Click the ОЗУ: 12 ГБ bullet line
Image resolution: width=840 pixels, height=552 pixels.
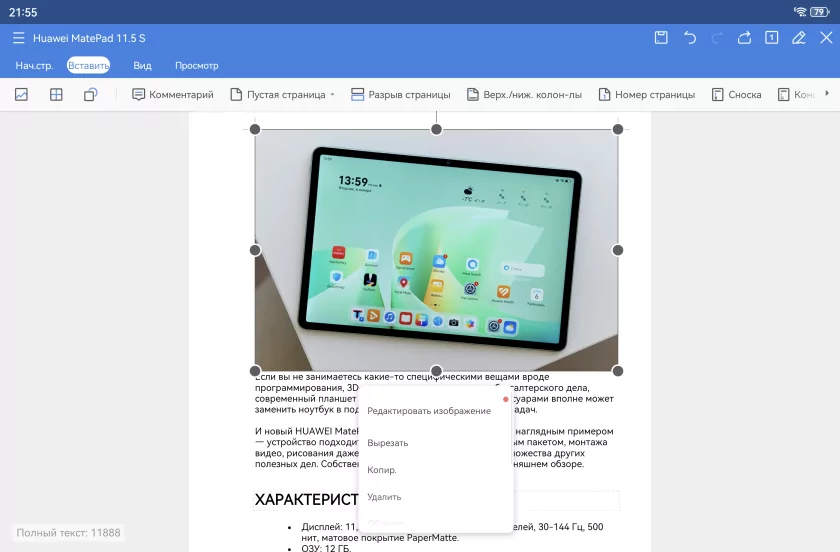click(326, 548)
